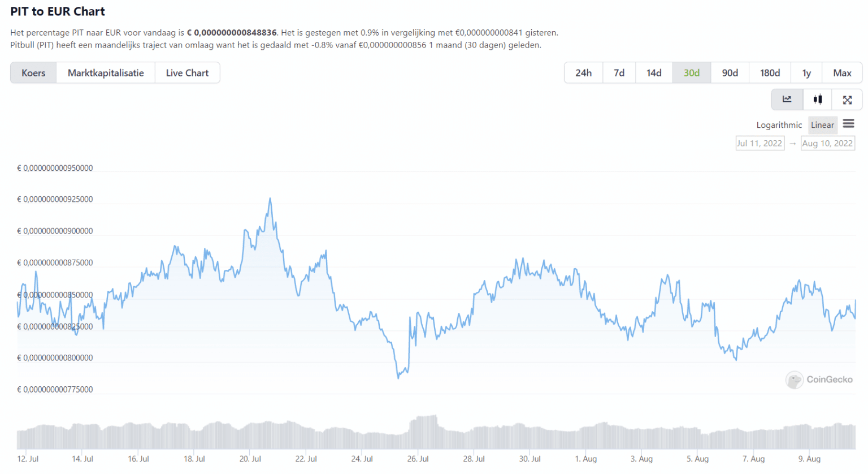Set range to 14d
Image resolution: width=868 pixels, height=474 pixels.
click(x=654, y=73)
